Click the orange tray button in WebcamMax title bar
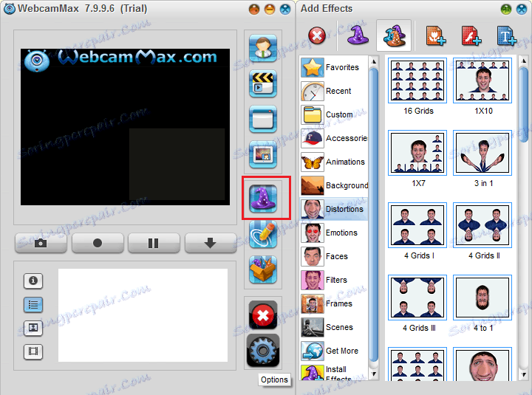This screenshot has height=395, width=532. pyautogui.click(x=254, y=9)
